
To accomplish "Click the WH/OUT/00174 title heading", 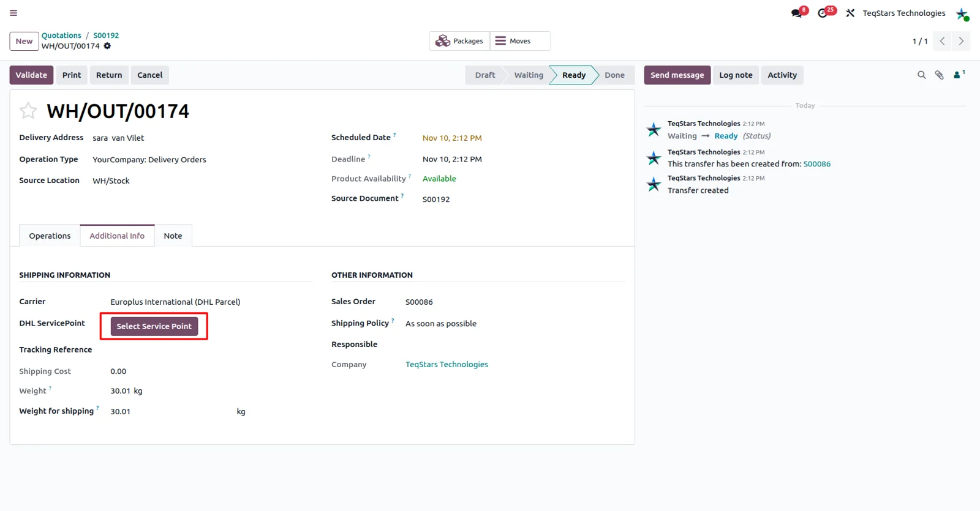I will coord(118,111).
